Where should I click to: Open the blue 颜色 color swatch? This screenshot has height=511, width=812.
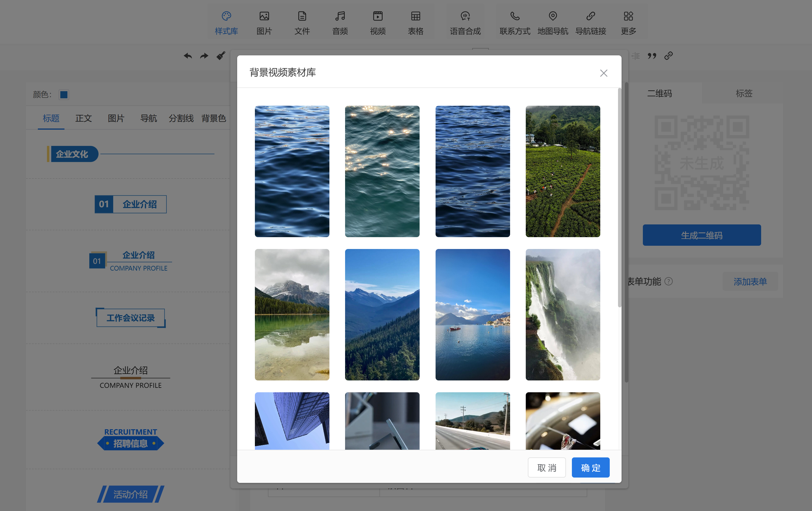[x=64, y=94]
